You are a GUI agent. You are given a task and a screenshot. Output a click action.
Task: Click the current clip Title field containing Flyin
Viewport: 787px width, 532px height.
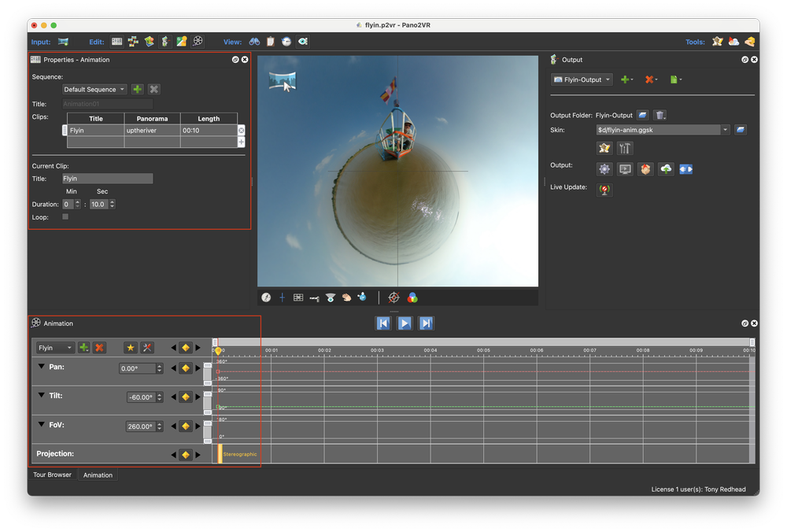[x=107, y=179]
